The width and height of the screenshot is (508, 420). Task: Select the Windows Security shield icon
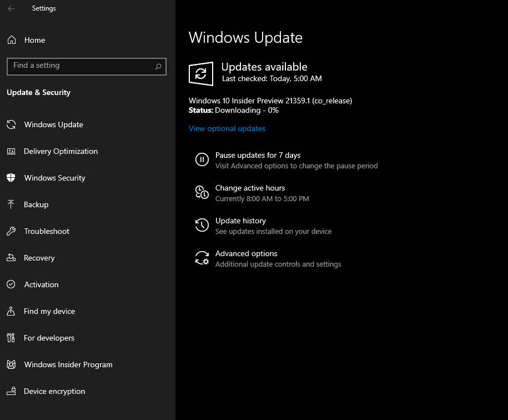pos(11,178)
